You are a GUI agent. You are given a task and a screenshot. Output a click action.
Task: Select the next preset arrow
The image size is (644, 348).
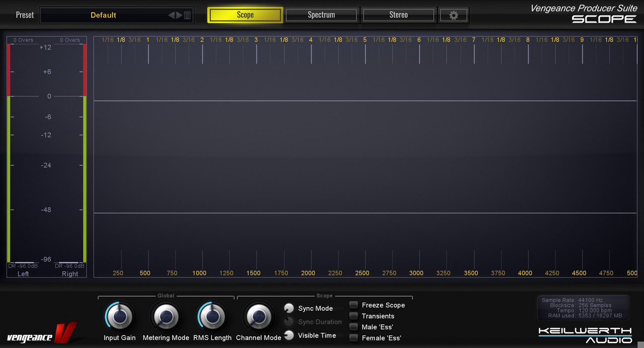179,15
